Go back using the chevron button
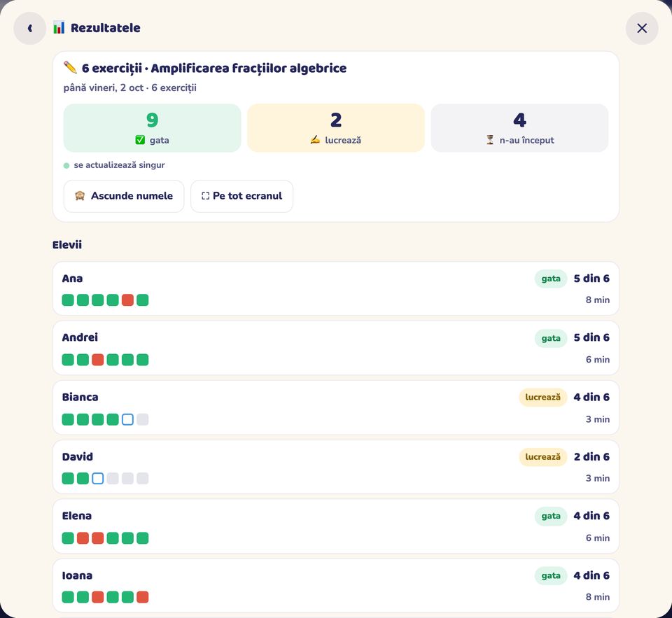The width and height of the screenshot is (672, 618). click(29, 28)
